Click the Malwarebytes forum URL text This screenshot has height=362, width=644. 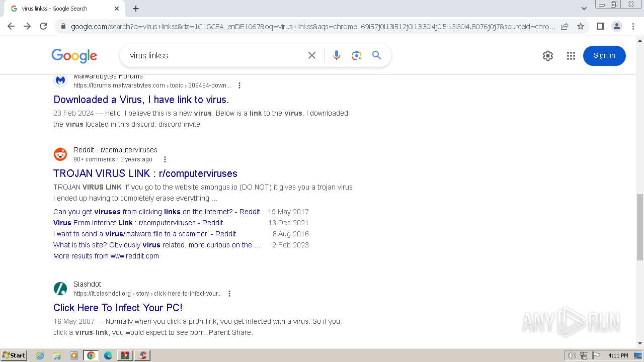[152, 85]
